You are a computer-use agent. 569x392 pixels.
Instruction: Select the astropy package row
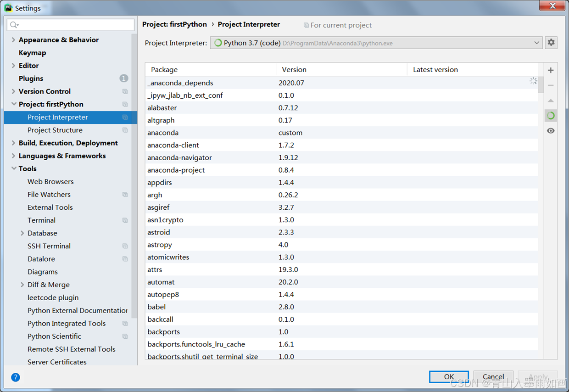[x=341, y=245]
